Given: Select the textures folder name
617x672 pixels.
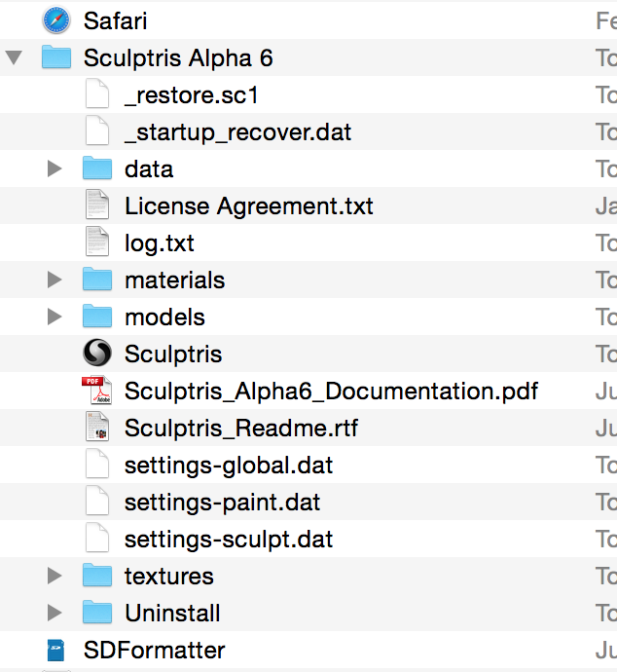Looking at the screenshot, I should 169,577.
